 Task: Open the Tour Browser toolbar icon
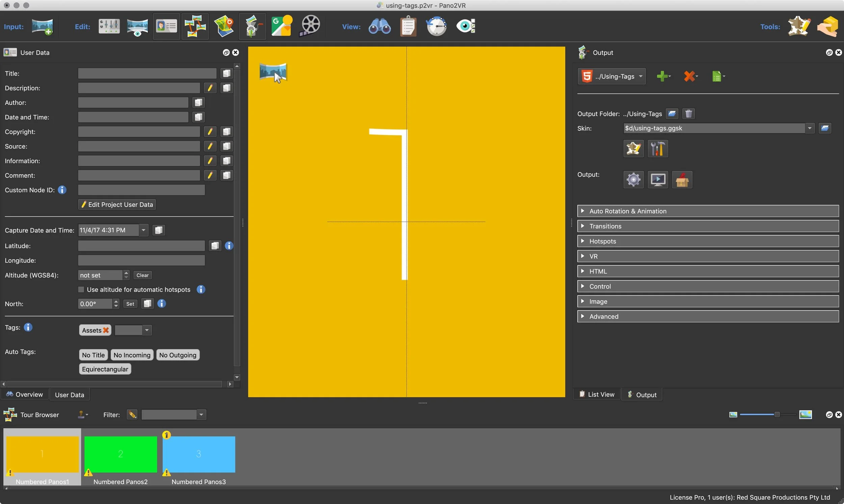point(195,26)
